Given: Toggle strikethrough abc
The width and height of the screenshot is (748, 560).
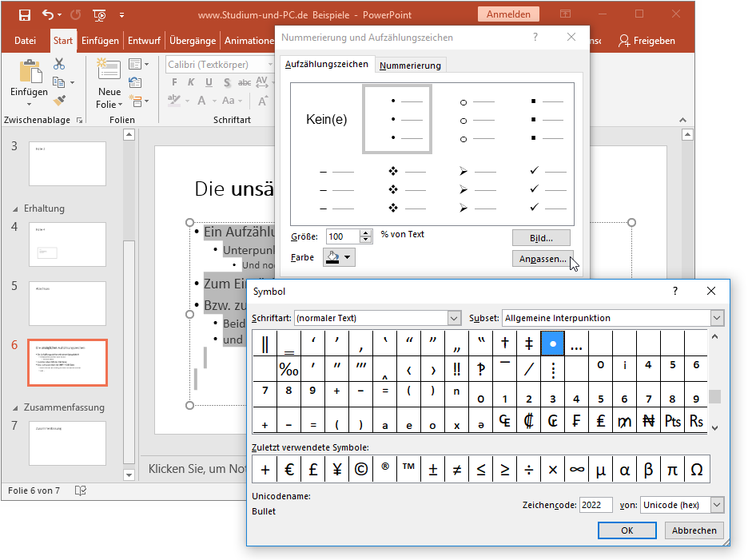Looking at the screenshot, I should 245,82.
